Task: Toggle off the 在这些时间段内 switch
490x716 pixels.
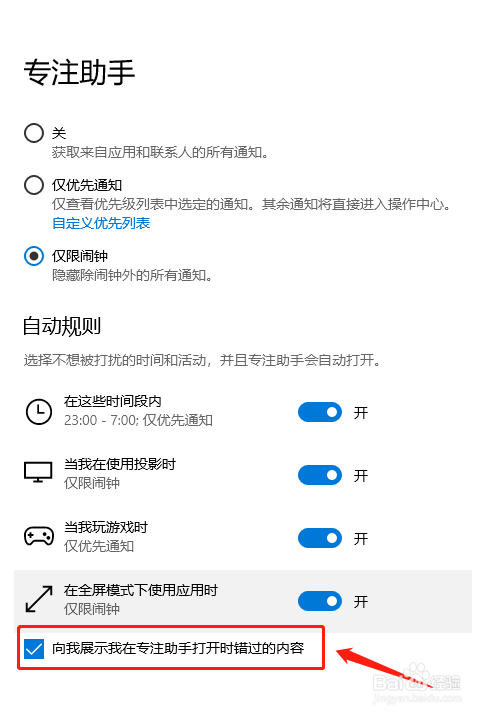Action: pos(320,412)
